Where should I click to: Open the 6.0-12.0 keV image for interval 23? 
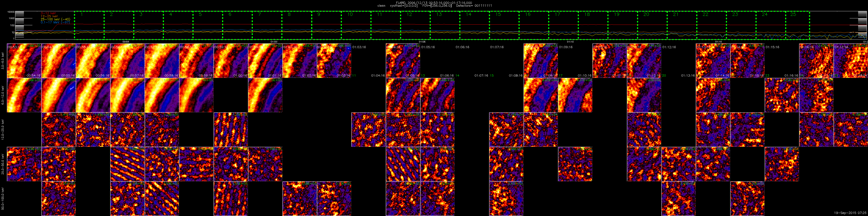click(782, 95)
